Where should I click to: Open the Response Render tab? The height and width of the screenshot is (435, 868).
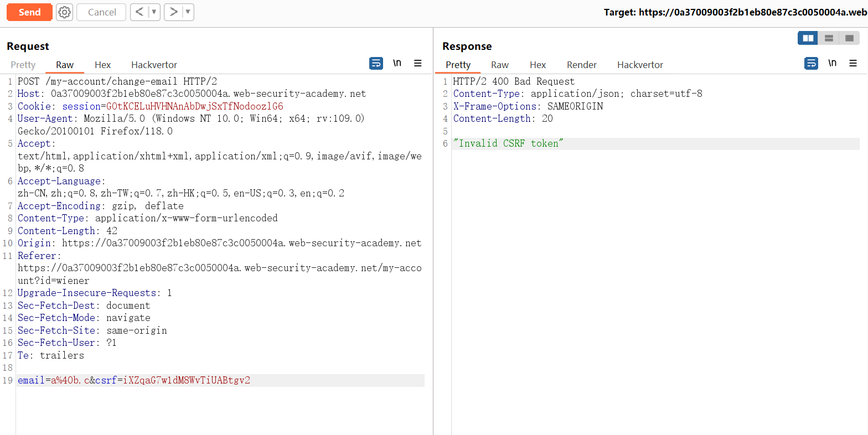pyautogui.click(x=581, y=65)
